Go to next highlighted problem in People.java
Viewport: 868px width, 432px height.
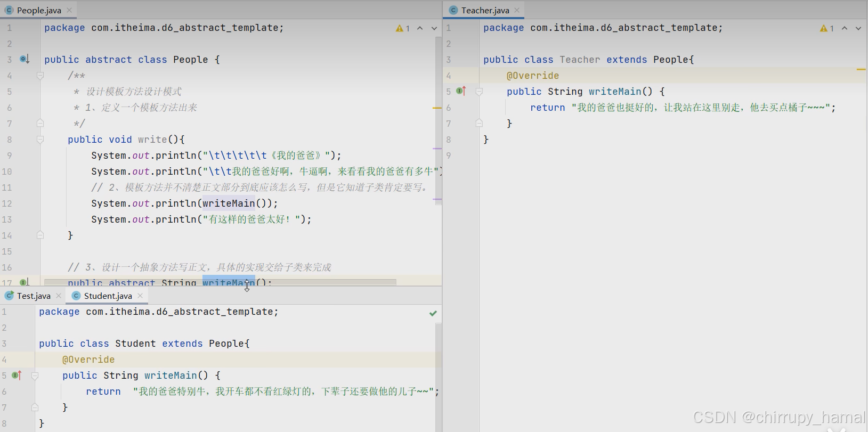434,28
